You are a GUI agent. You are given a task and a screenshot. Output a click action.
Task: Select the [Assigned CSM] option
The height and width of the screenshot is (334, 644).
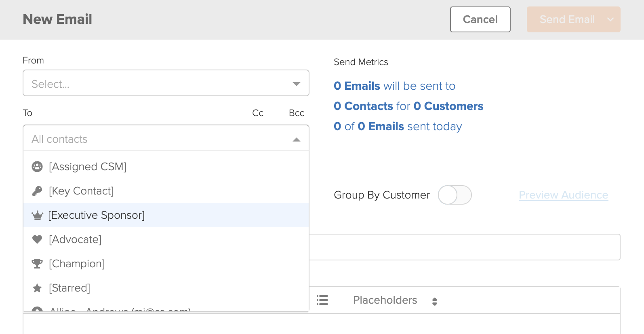[x=166, y=167]
